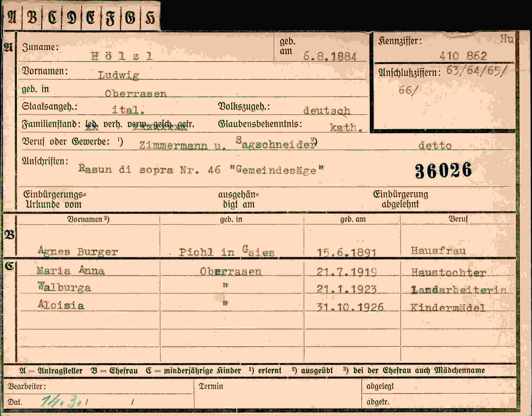
Task: Click the religion value 'kath.'
Action: [346, 127]
